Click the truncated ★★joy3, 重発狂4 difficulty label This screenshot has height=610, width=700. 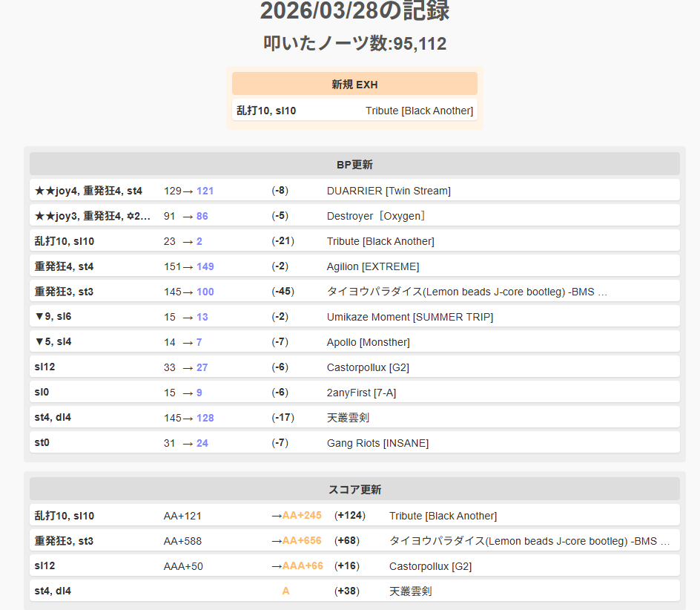[x=93, y=216]
